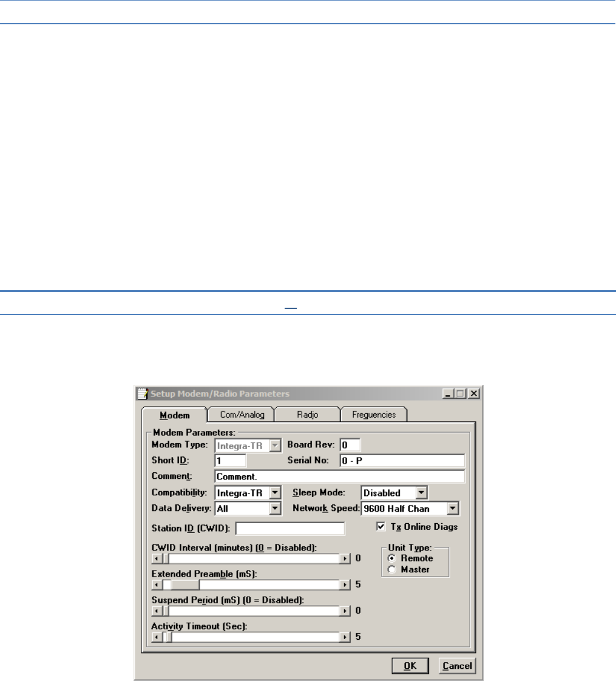Image resolution: width=616 pixels, height=681 pixels.
Task: Select the Master unit type
Action: 392,569
